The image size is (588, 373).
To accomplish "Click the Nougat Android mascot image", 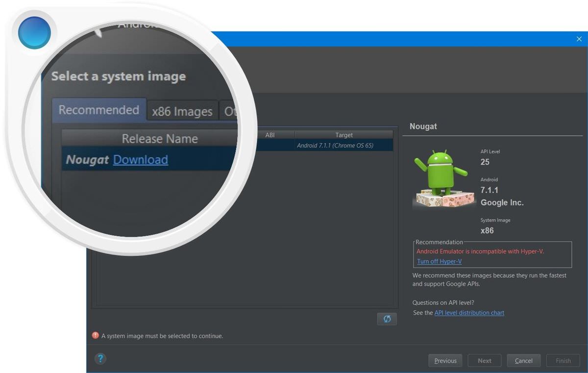I will [444, 178].
